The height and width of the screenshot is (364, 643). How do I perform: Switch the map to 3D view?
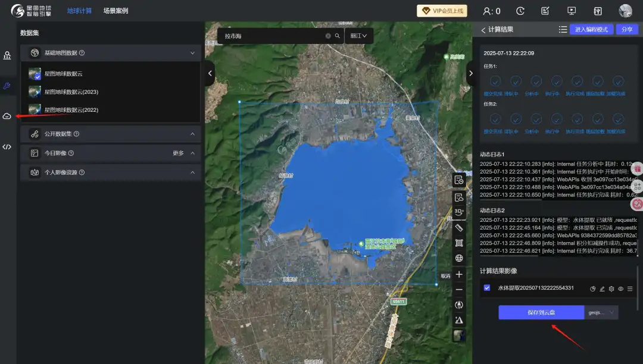459,212
